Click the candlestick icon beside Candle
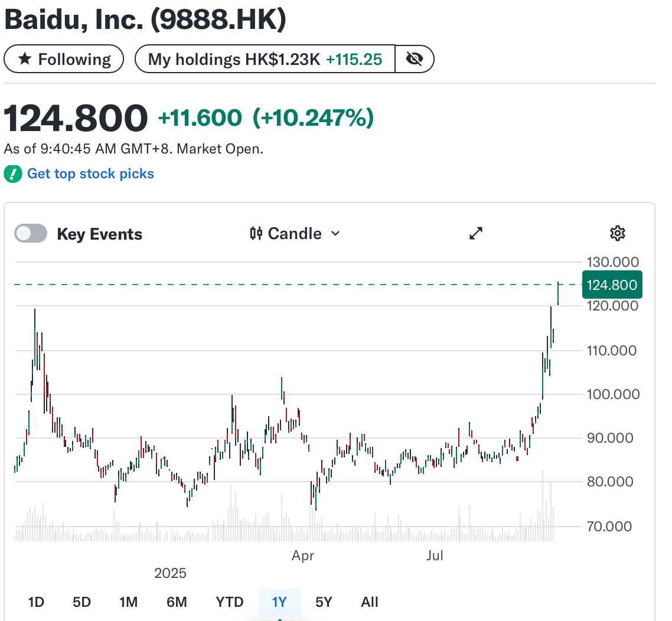Image resolution: width=672 pixels, height=621 pixels. (256, 233)
